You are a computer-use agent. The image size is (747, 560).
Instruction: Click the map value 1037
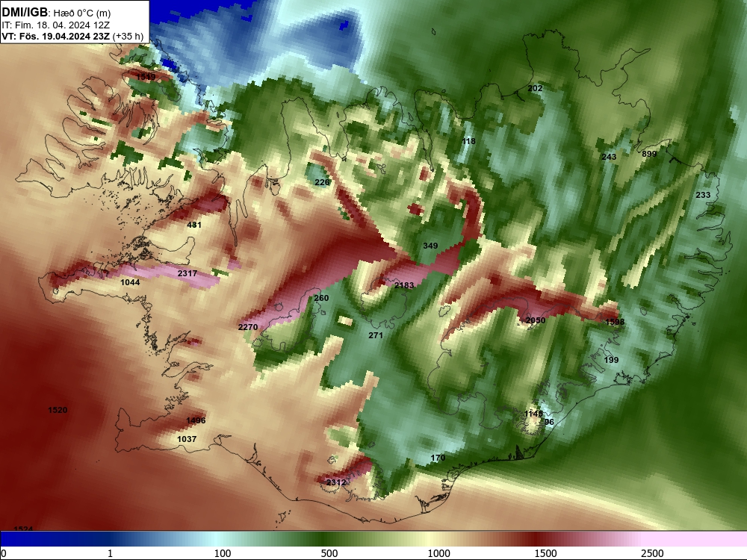coord(187,439)
